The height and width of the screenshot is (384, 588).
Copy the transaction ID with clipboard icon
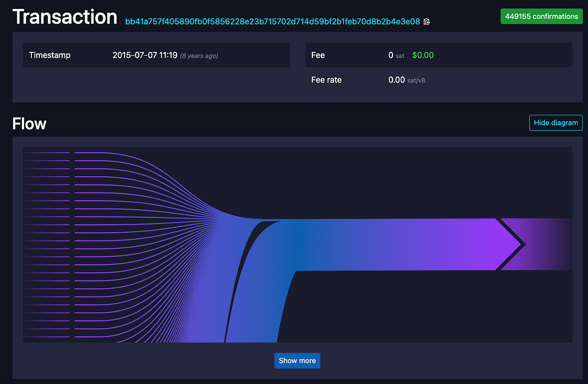pos(426,22)
